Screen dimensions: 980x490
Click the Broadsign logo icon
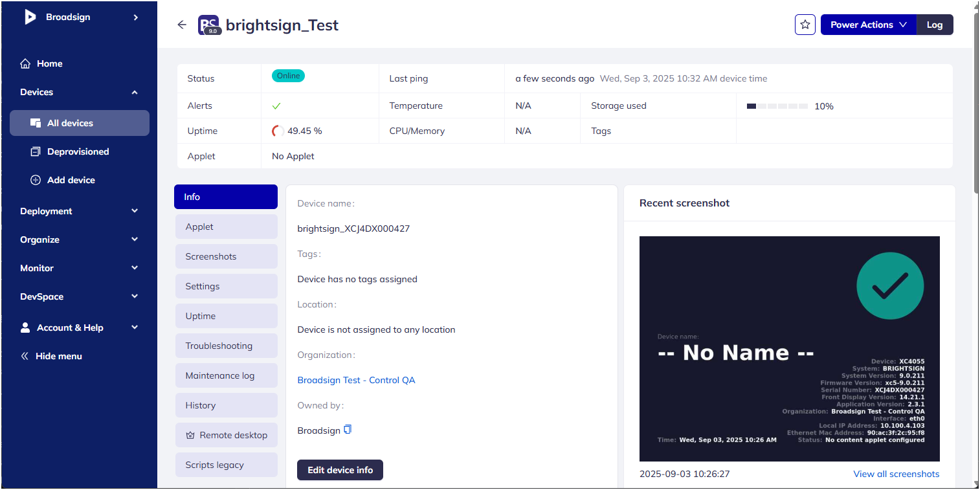pyautogui.click(x=30, y=17)
